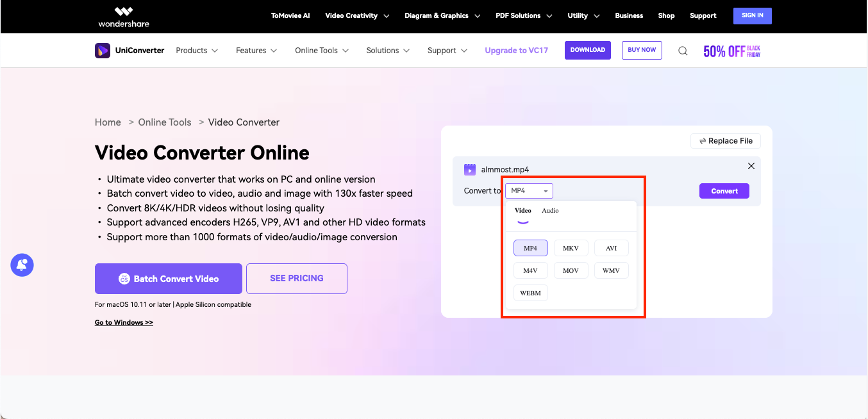Image resolution: width=868 pixels, height=419 pixels.
Task: Click the Batch Convert Video button
Action: pyautogui.click(x=168, y=278)
